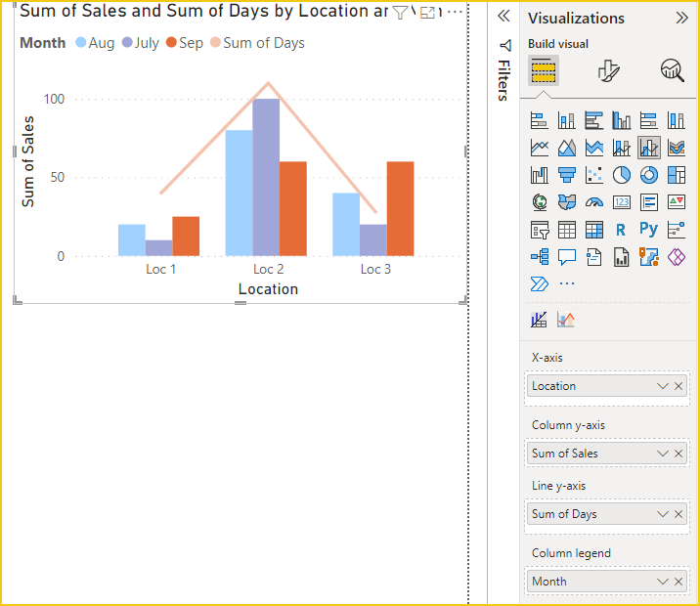
Task: Select the KPI visual
Action: click(677, 202)
